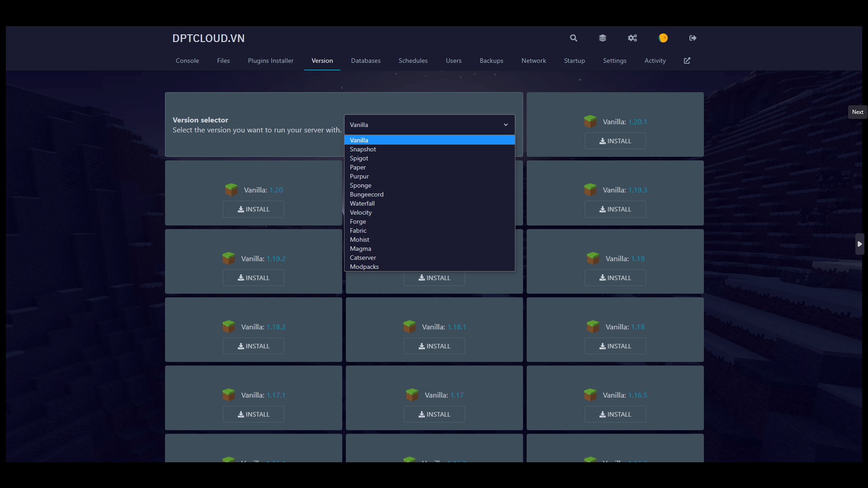
Task: Pick the Modpacks option in the list
Action: (x=364, y=267)
